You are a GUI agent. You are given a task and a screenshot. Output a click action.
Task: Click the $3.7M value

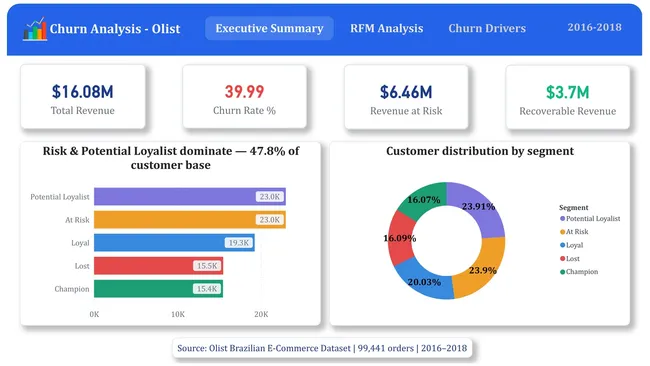(x=567, y=92)
